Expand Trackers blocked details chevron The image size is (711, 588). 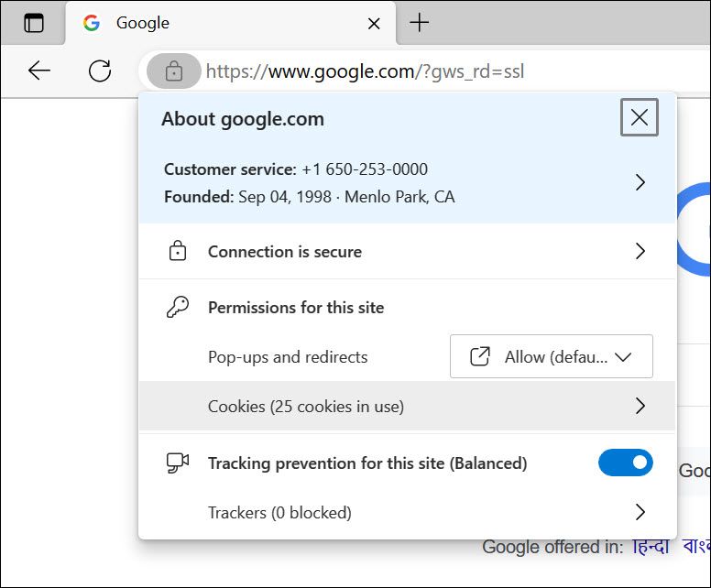tap(640, 512)
